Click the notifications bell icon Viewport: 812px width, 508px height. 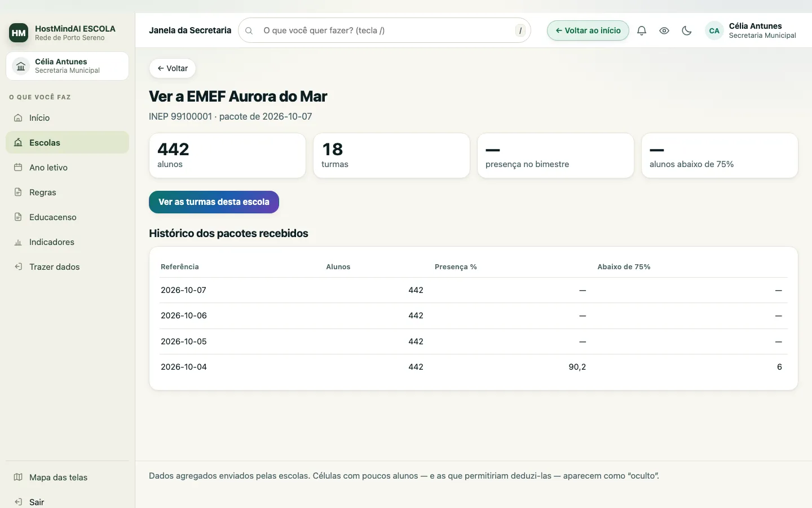(642, 30)
